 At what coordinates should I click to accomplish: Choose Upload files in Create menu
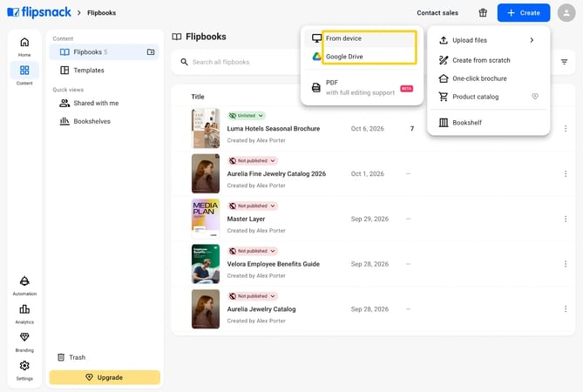(x=488, y=40)
